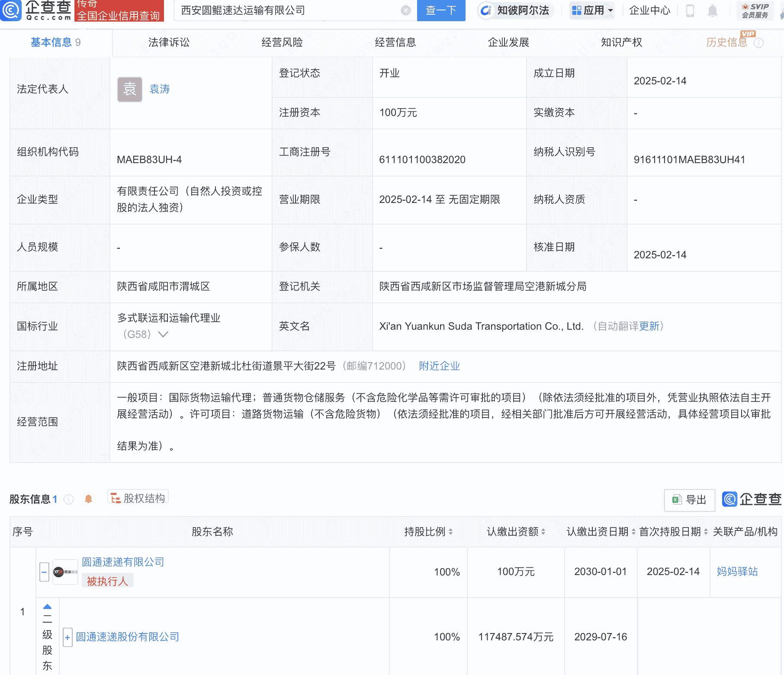
Task: Click the notification bell icon top right
Action: coord(713,11)
